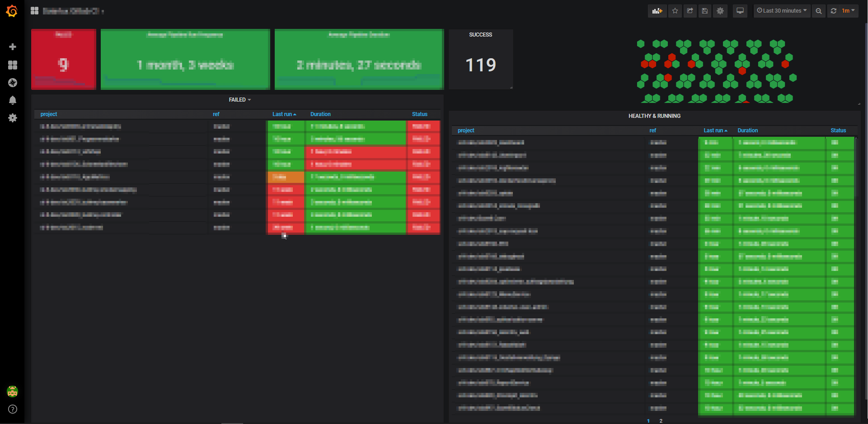
Task: Go to page 2 of healthy projects
Action: point(661,421)
